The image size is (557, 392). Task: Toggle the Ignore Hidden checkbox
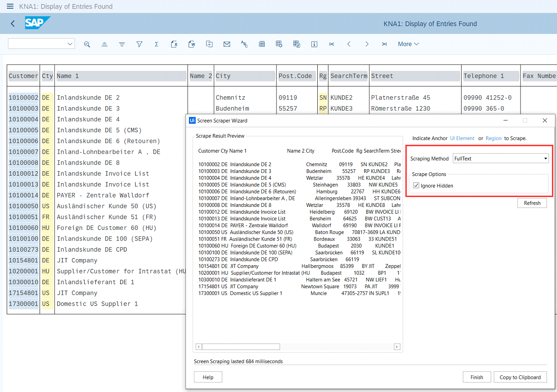coord(416,185)
